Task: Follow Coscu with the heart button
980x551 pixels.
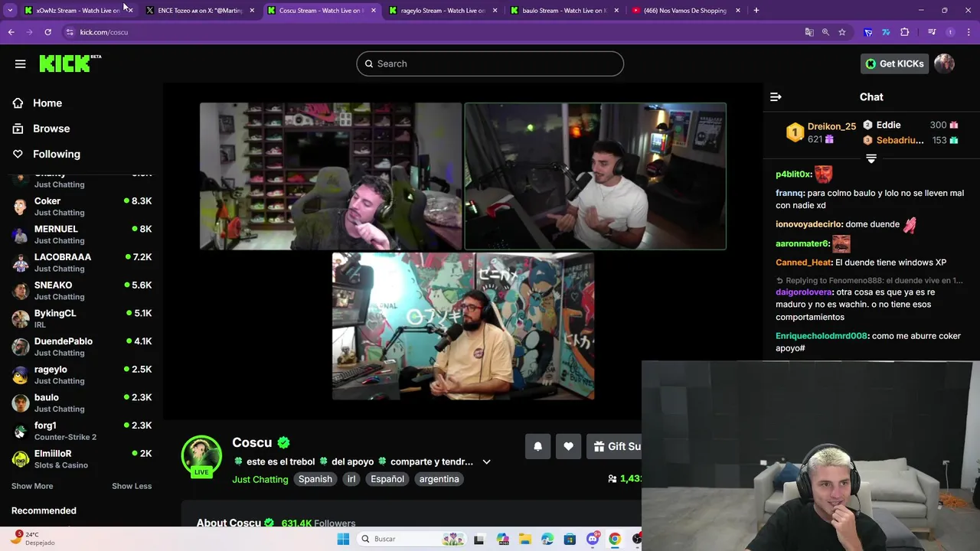Action: [568, 446]
